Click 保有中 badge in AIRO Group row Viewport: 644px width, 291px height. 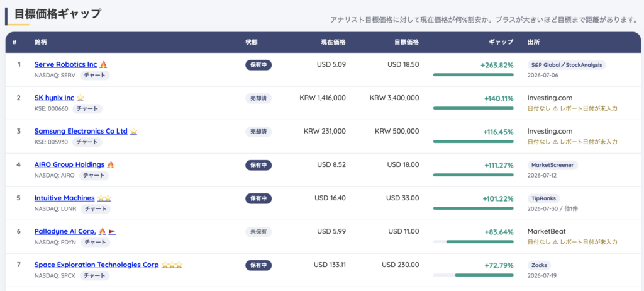(x=258, y=165)
